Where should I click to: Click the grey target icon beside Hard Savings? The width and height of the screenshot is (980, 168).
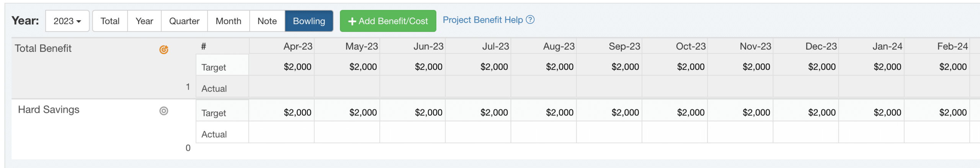[x=163, y=111]
